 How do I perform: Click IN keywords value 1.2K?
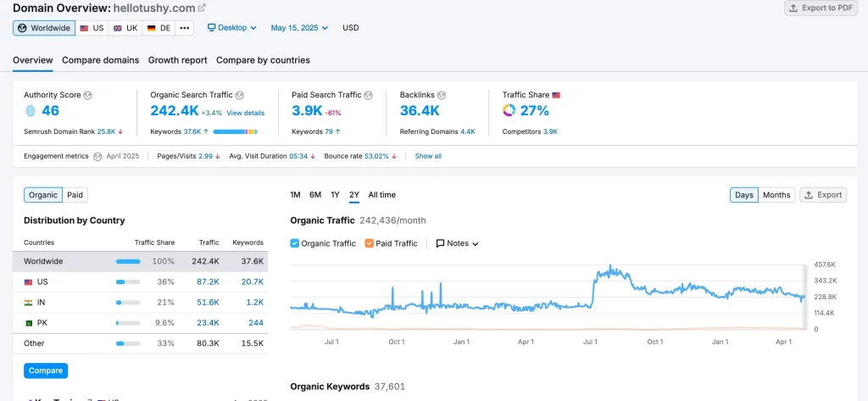pos(255,303)
